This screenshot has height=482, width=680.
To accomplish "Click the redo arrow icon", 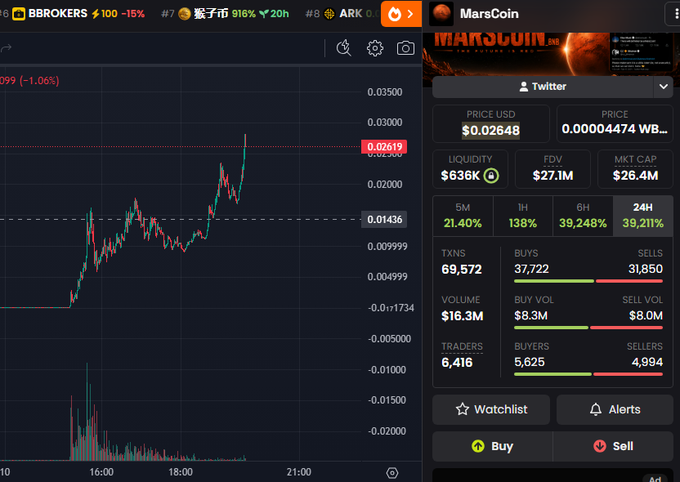I will click(6, 48).
